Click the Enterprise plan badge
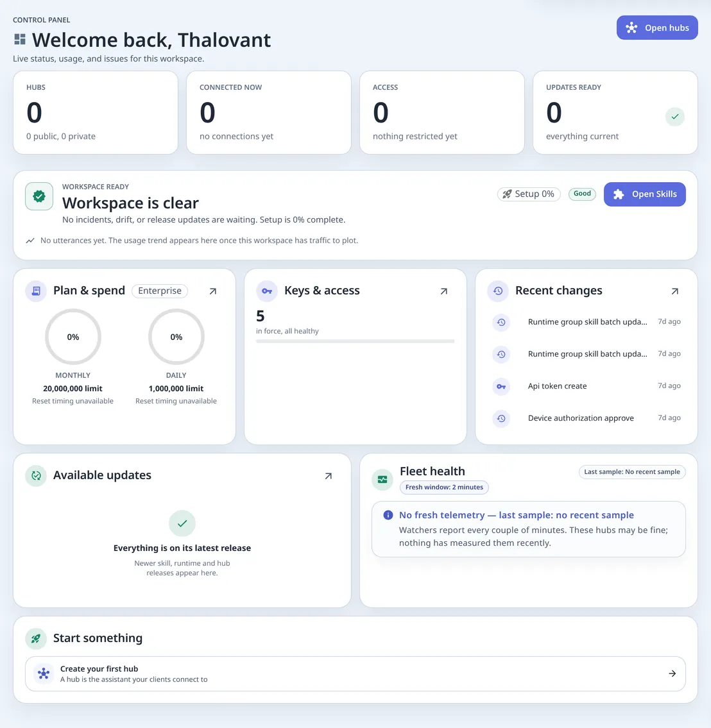Screen dimensions: 711x728 click(x=160, y=291)
